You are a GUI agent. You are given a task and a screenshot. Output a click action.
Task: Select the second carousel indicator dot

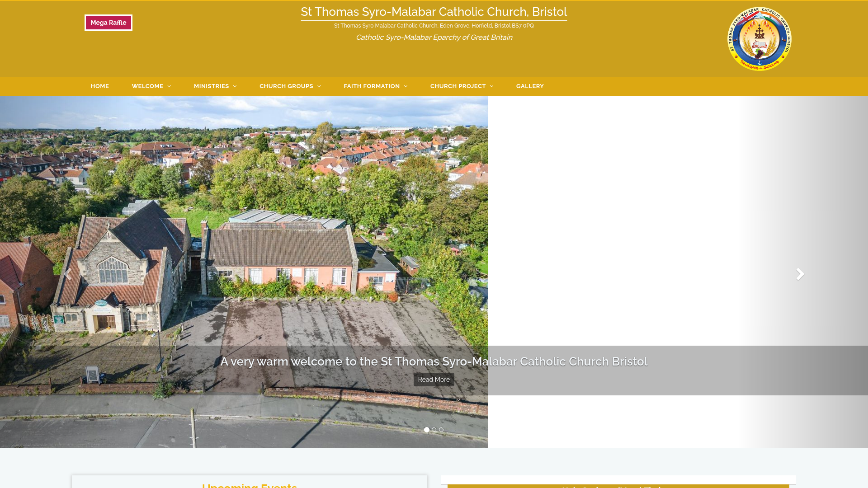(x=434, y=430)
